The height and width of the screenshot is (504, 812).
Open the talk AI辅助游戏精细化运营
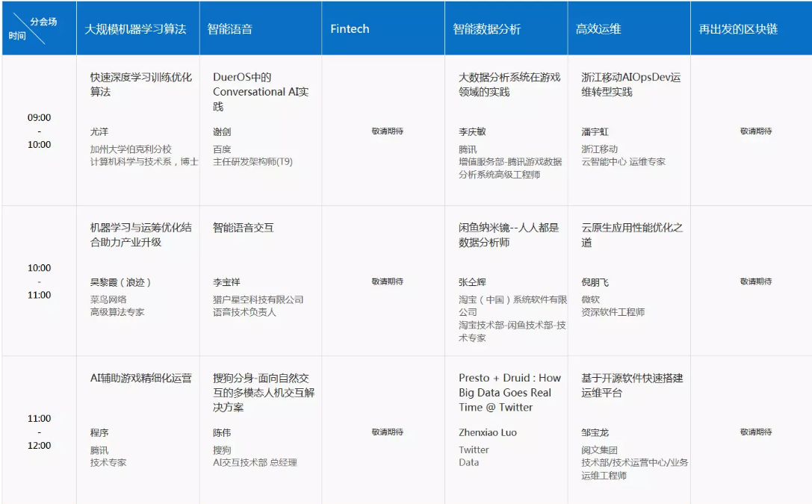tap(141, 379)
